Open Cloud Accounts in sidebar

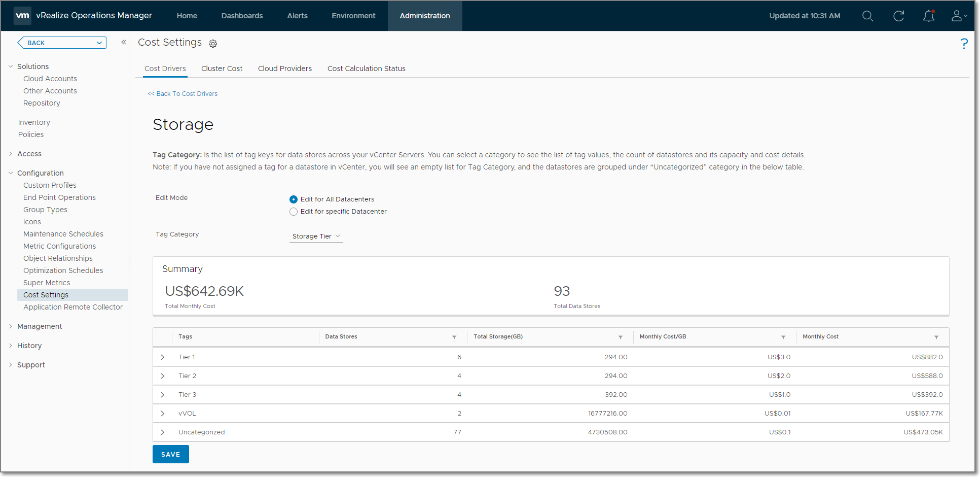(50, 79)
